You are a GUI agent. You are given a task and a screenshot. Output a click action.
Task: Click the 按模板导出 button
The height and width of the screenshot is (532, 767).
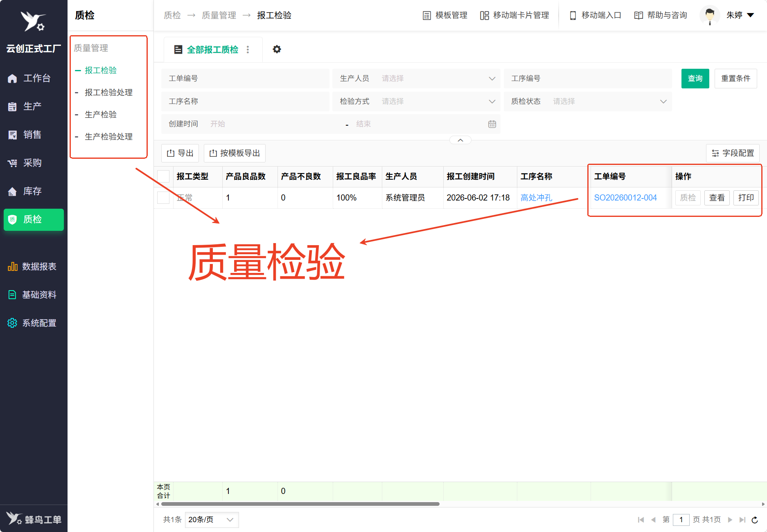(235, 153)
